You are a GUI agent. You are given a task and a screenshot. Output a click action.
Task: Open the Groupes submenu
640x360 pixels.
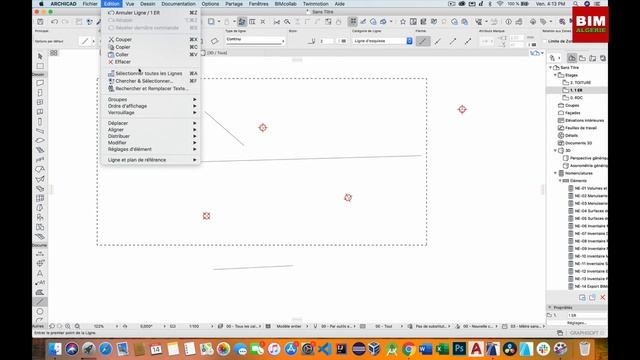click(x=151, y=100)
